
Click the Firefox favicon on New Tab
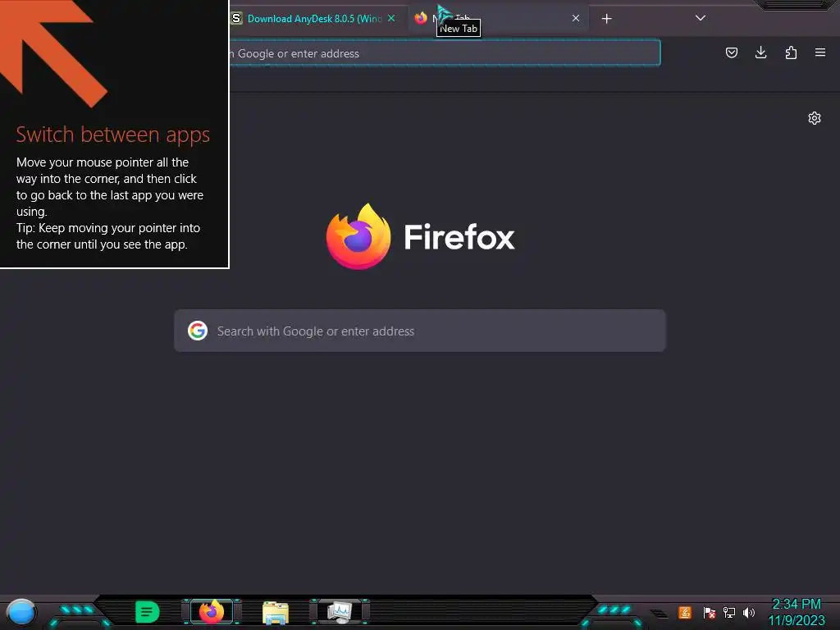point(421,18)
